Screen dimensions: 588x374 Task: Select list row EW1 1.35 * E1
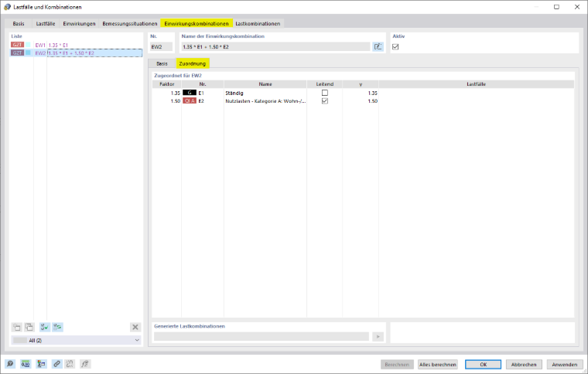click(x=76, y=45)
